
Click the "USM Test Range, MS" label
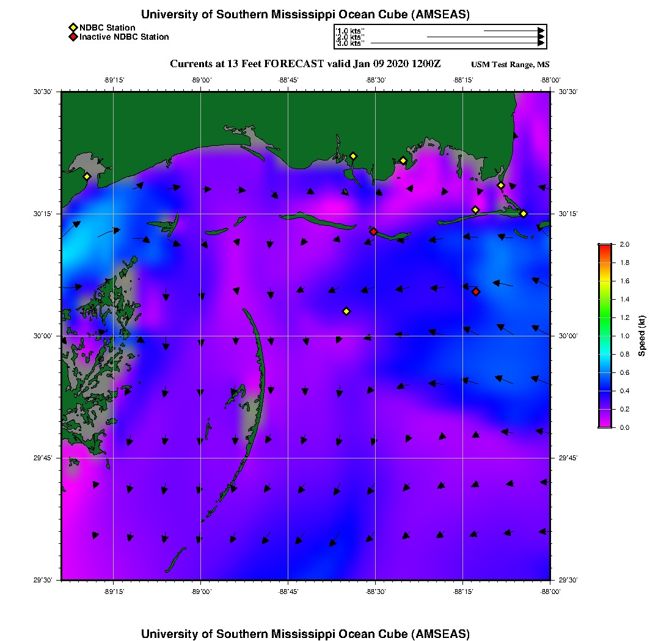pyautogui.click(x=510, y=64)
